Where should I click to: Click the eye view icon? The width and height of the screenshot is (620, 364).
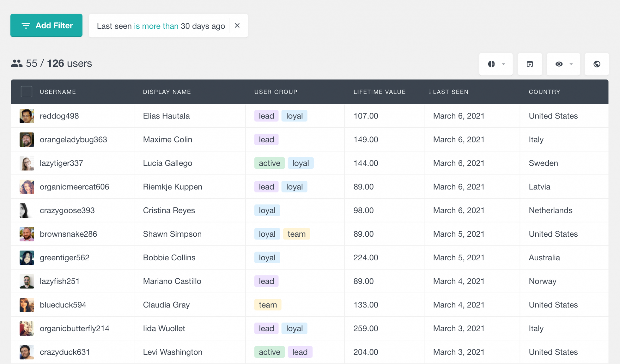click(x=559, y=64)
